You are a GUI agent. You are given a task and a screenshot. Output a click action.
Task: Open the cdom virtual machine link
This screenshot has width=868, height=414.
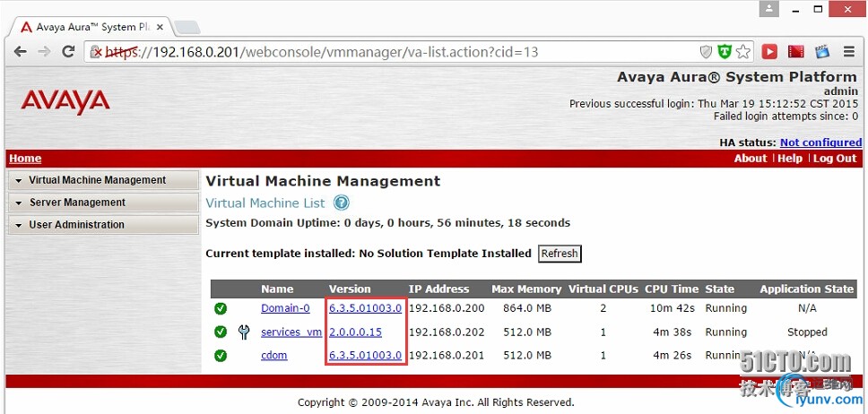pyautogui.click(x=274, y=356)
